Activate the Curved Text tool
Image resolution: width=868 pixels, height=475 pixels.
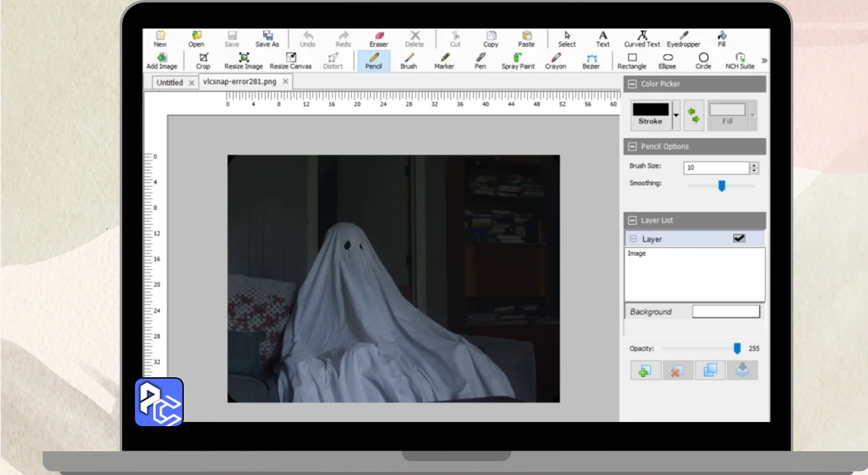pyautogui.click(x=642, y=39)
